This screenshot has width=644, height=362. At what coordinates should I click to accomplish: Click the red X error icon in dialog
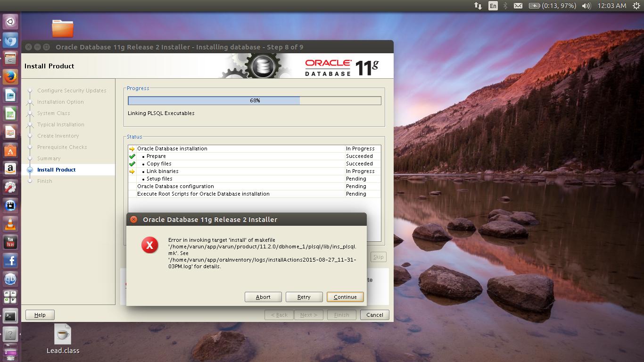click(150, 245)
